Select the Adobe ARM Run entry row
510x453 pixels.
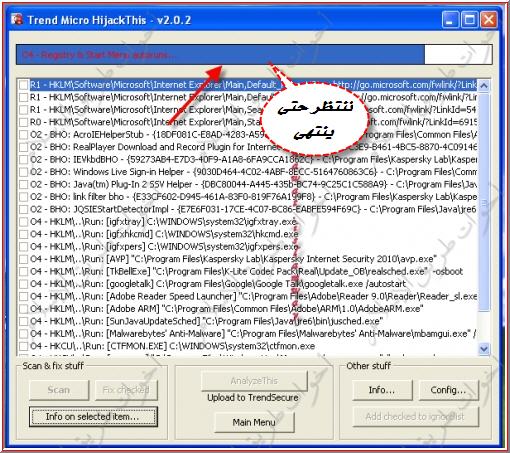[x=248, y=309]
